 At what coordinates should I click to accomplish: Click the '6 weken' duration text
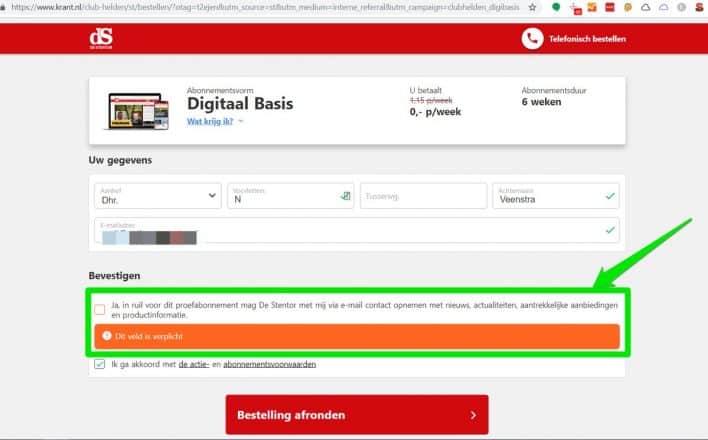coord(541,102)
